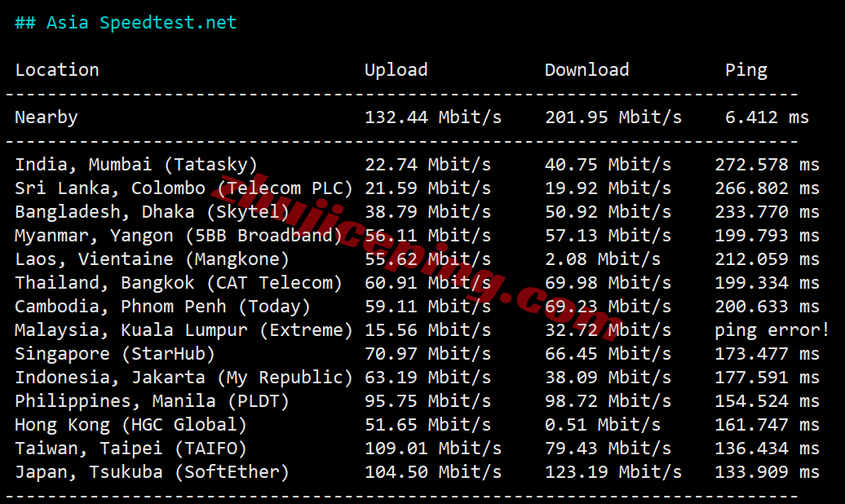Select 'Myanmar, Yangon (5BB Broadband)' text
This screenshot has height=504, width=845.
point(179,236)
